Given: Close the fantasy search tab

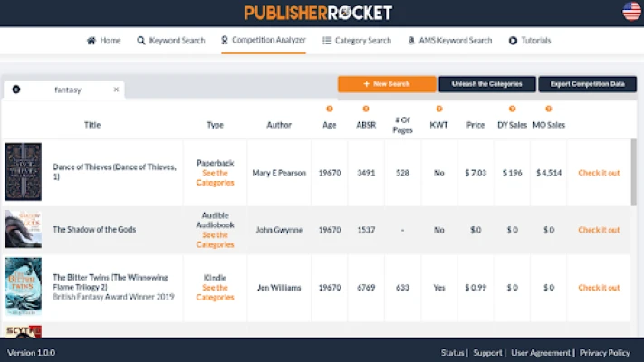Looking at the screenshot, I should 116,90.
